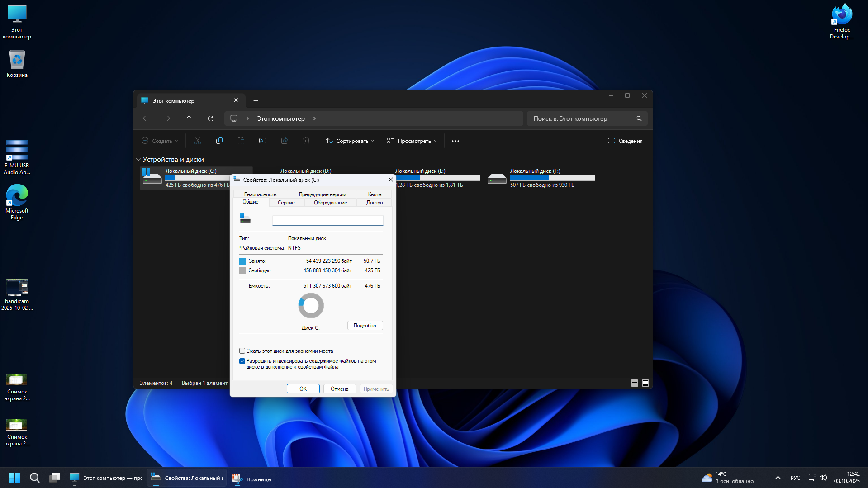
Task: Expand the Сортировать sort dropdown
Action: [x=350, y=141]
